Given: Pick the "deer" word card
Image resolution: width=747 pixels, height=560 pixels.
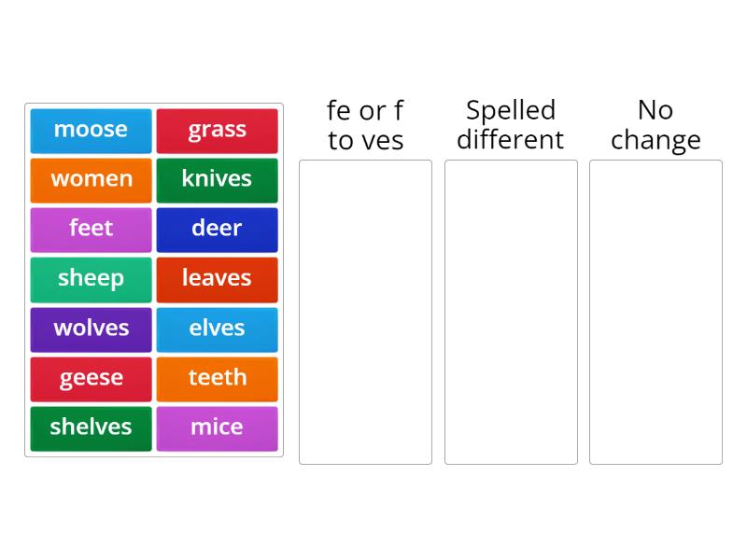Looking at the screenshot, I should (x=218, y=229).
